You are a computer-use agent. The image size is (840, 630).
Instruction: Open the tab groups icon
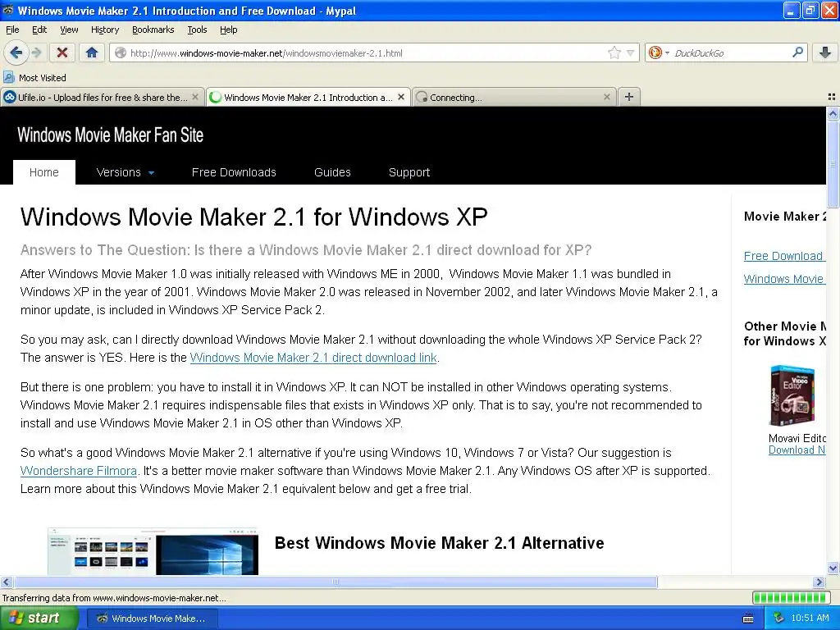tap(832, 97)
